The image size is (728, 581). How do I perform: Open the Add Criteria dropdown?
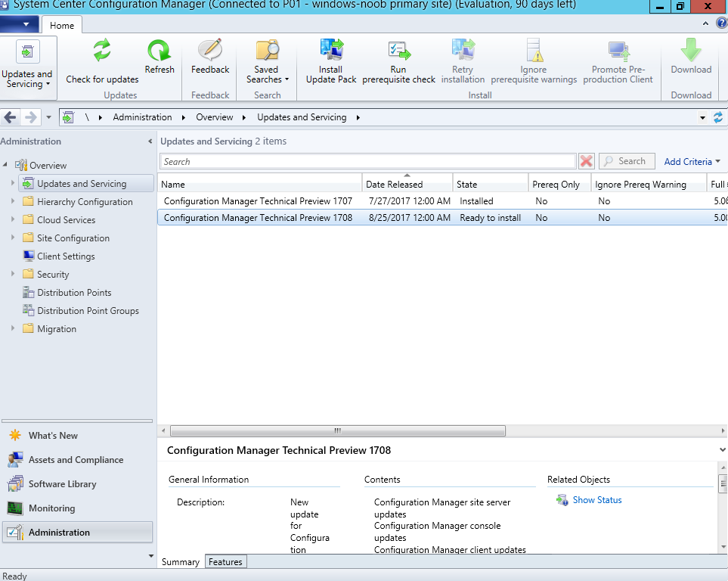tap(692, 161)
